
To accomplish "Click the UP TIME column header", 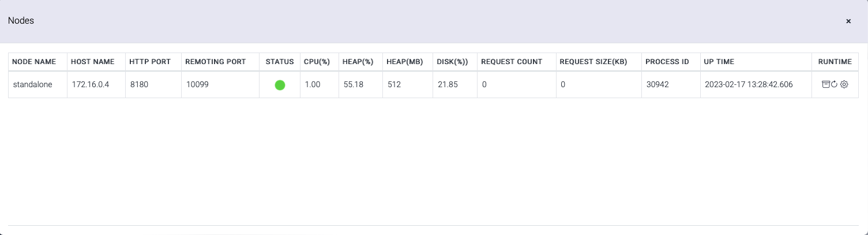I will pyautogui.click(x=719, y=62).
